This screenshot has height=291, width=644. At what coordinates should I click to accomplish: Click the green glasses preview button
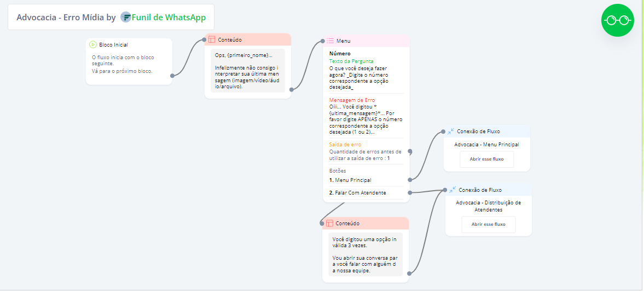[617, 20]
